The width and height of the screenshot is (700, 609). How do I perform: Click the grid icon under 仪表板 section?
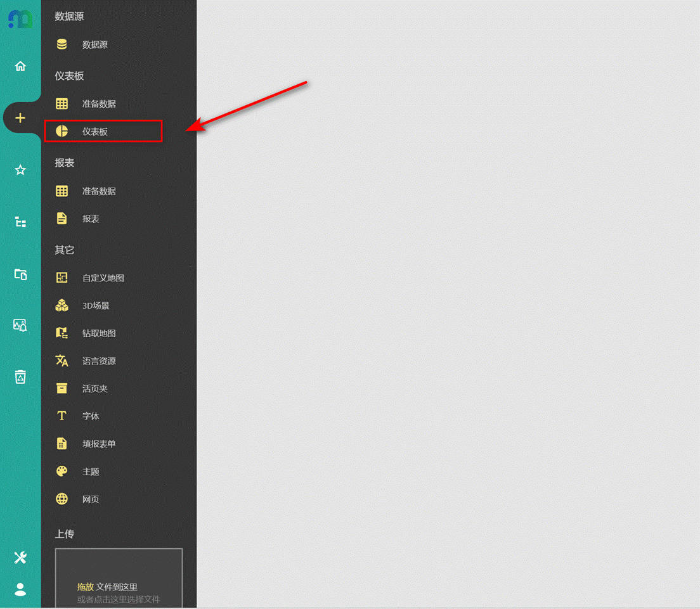tap(62, 103)
